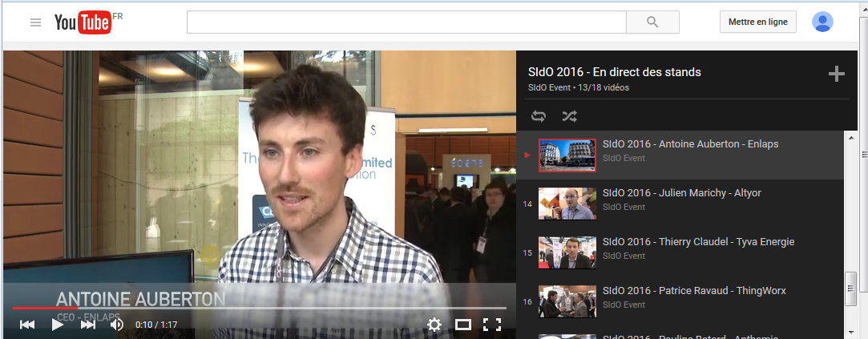Mute the video with the speaker icon

pos(117,325)
